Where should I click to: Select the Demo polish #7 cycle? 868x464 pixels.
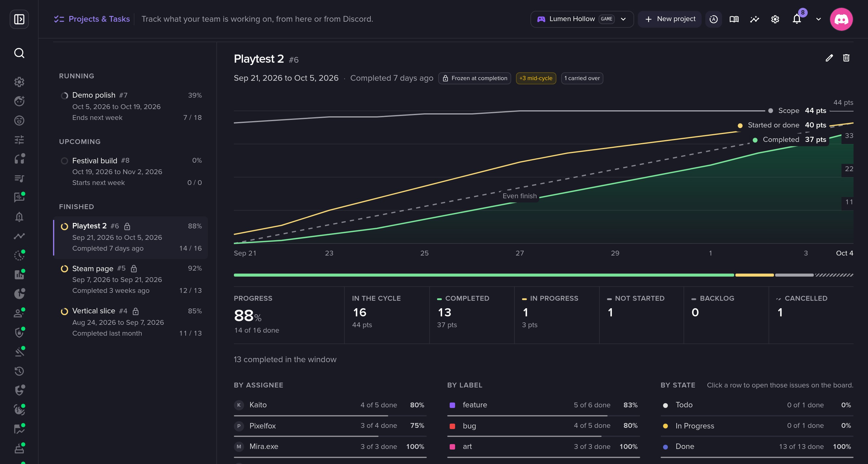pos(131,106)
